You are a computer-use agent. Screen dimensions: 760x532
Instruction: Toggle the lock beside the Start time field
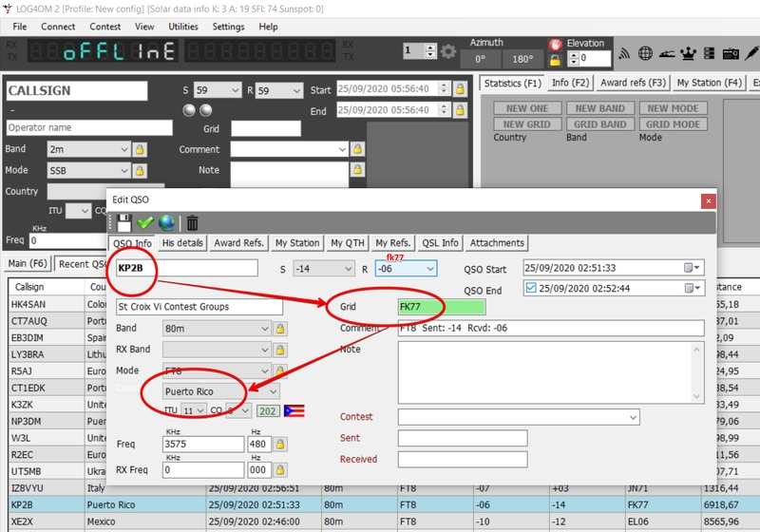pos(460,88)
